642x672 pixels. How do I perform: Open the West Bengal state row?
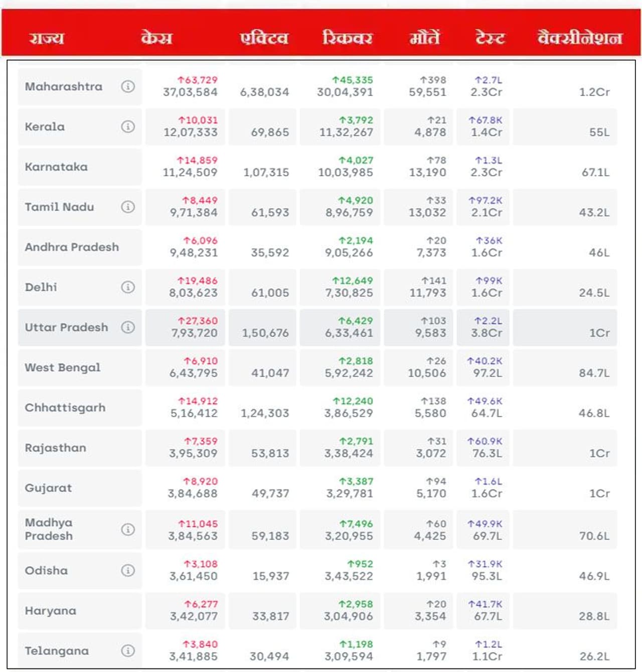[x=63, y=367]
